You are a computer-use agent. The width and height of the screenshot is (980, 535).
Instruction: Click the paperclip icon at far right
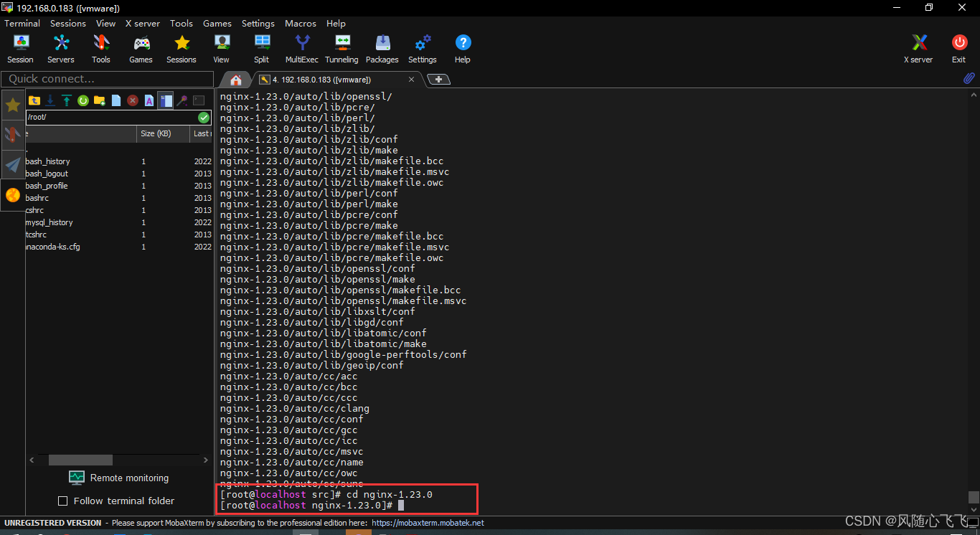969,78
